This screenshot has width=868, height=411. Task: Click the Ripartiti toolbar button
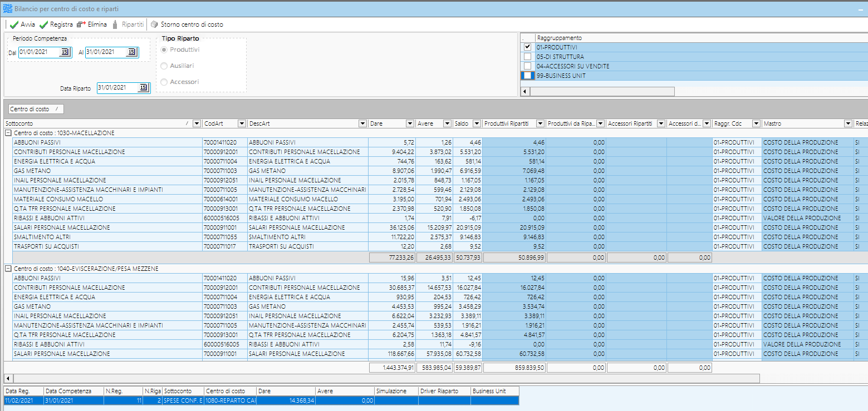[x=127, y=24]
